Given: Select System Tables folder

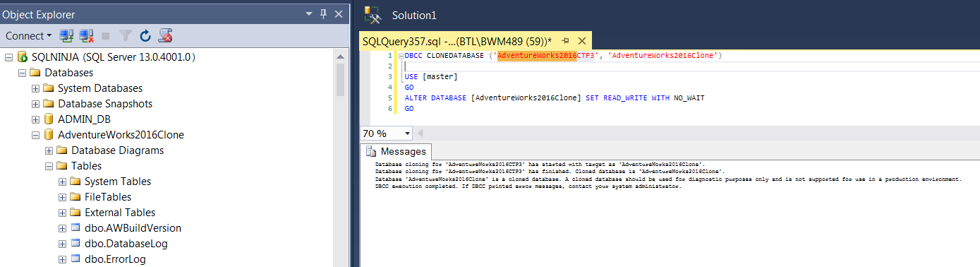Looking at the screenshot, I should point(118,182).
